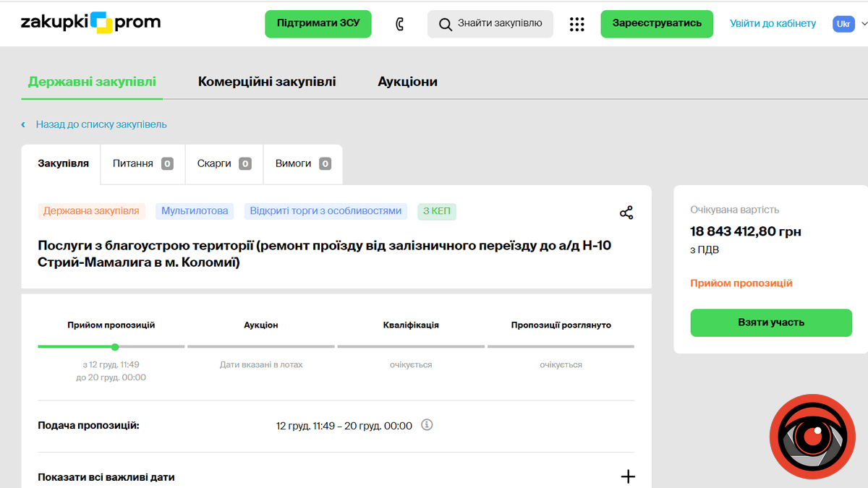Click the Зареєструватись button
Image resolution: width=868 pixels, height=488 pixels.
coord(657,24)
